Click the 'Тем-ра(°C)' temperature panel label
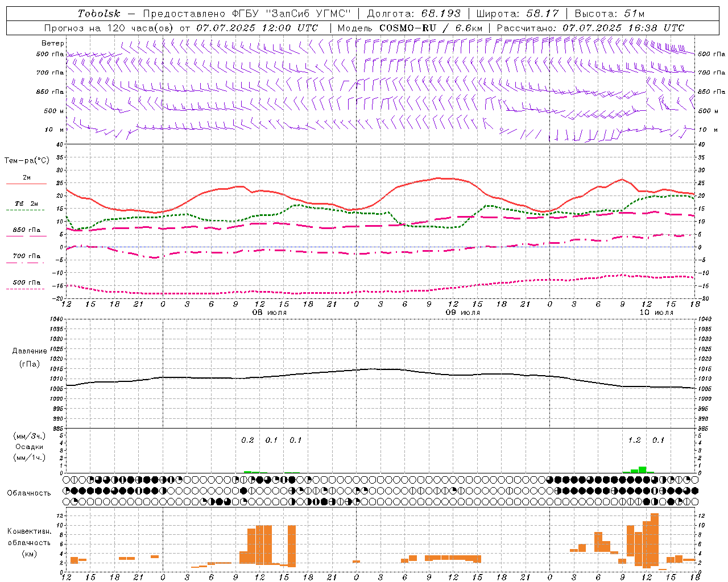Viewport: 728px width, 582px height. 27,161
